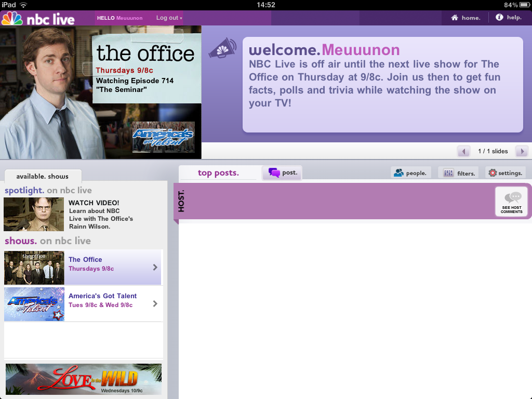Click WATCH VIDEO! text

pyautogui.click(x=94, y=203)
